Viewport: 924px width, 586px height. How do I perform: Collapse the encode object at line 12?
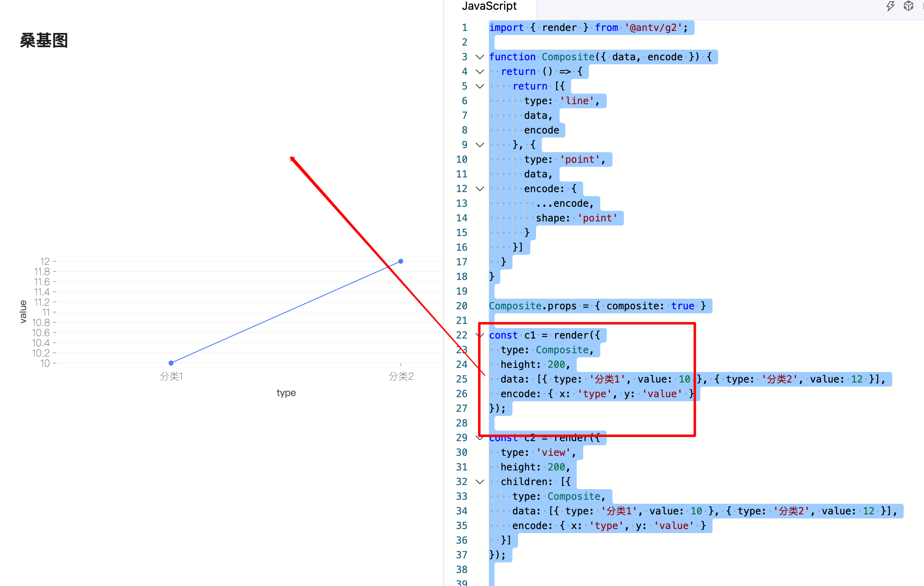pyautogui.click(x=480, y=189)
